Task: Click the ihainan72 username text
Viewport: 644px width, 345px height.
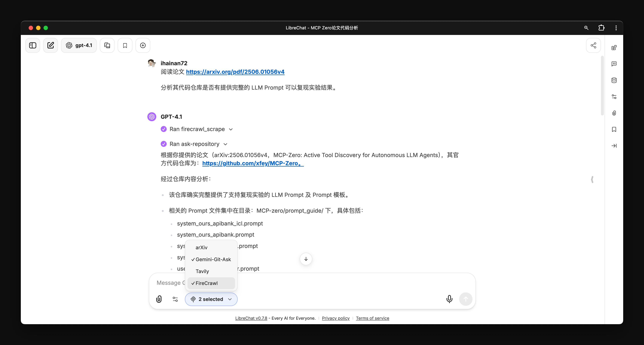Action: (174, 63)
